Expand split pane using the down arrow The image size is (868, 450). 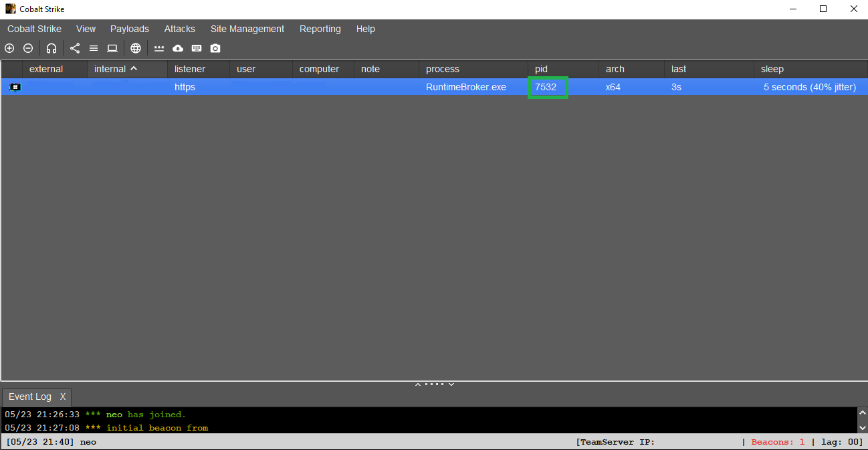click(x=451, y=384)
